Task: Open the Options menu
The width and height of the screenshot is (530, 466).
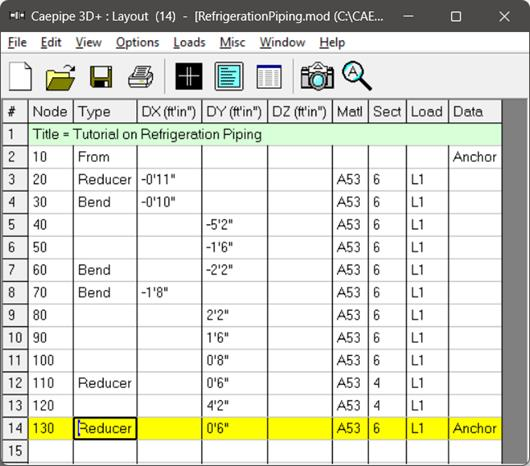Action: click(137, 43)
